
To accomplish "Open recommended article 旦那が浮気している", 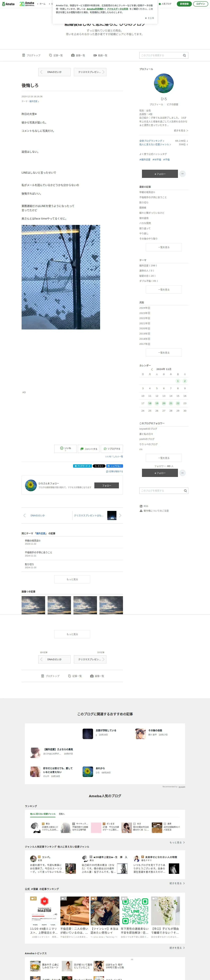I will point(106,730).
